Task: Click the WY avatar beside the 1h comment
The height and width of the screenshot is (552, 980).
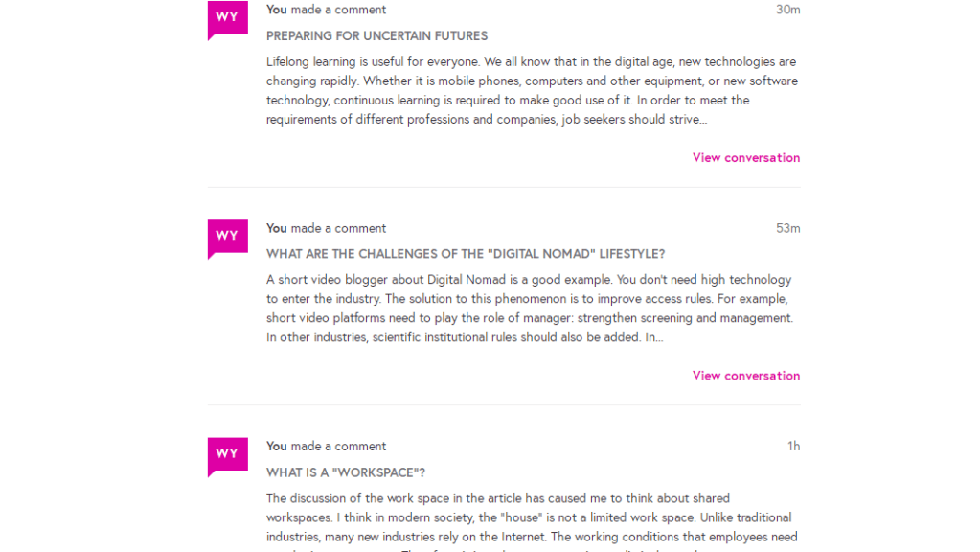Action: coord(227,453)
